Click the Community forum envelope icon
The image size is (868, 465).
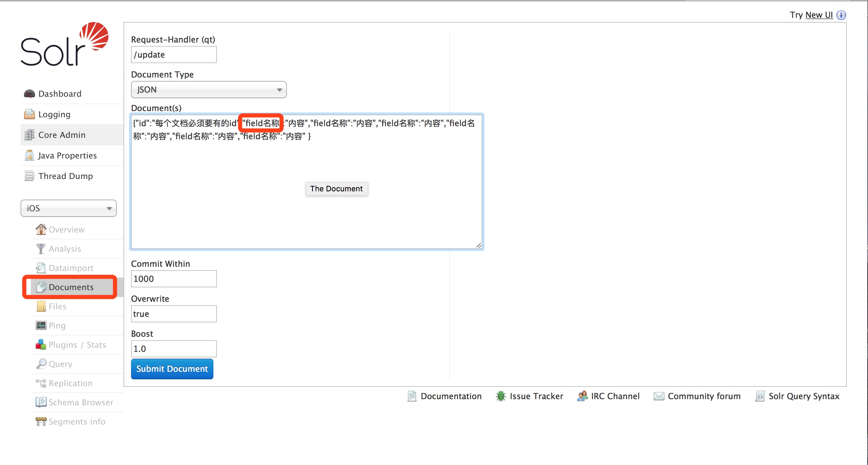coord(659,396)
